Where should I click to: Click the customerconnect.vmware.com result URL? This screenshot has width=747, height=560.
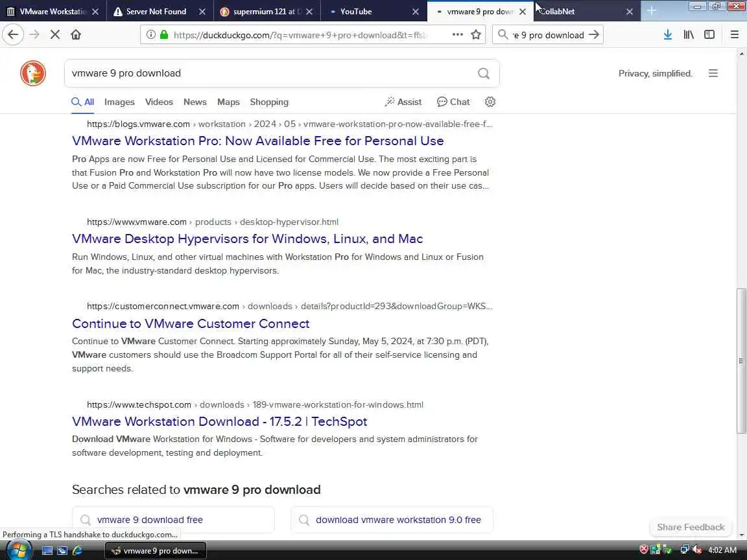[x=289, y=306]
